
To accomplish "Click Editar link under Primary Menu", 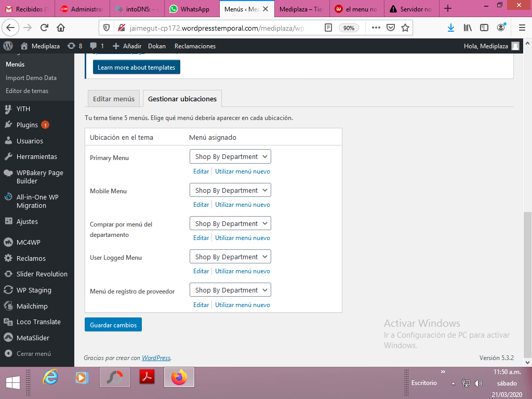I will (201, 171).
